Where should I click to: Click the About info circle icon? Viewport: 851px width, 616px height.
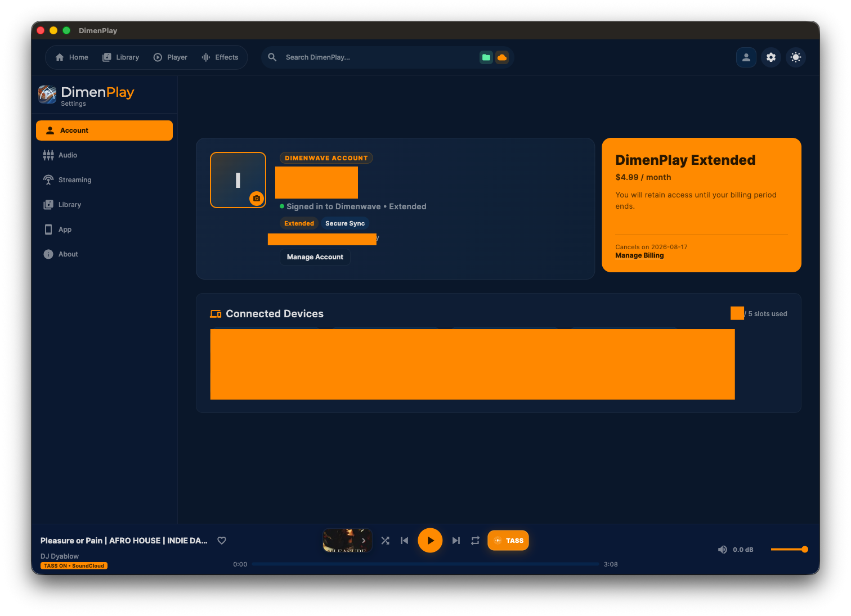(48, 254)
